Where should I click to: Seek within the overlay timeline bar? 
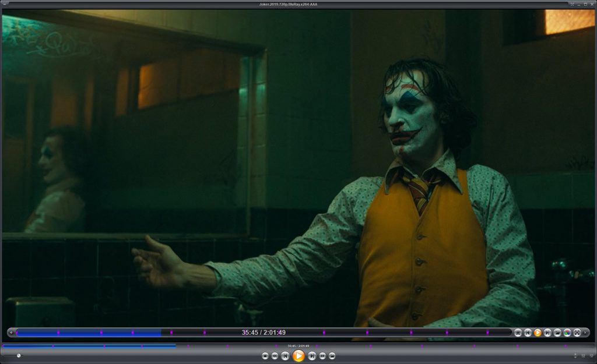point(264,333)
